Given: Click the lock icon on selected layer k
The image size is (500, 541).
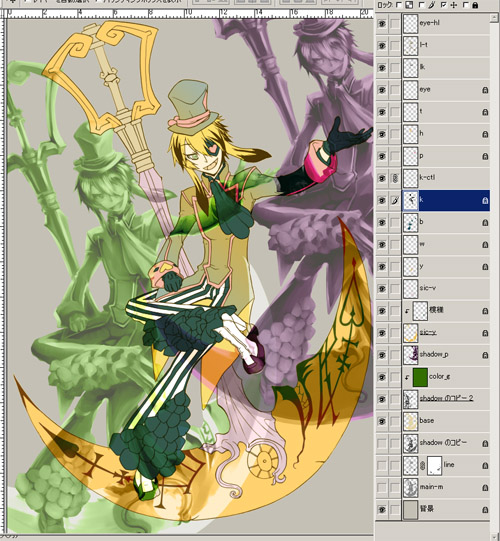Looking at the screenshot, I should 485,200.
